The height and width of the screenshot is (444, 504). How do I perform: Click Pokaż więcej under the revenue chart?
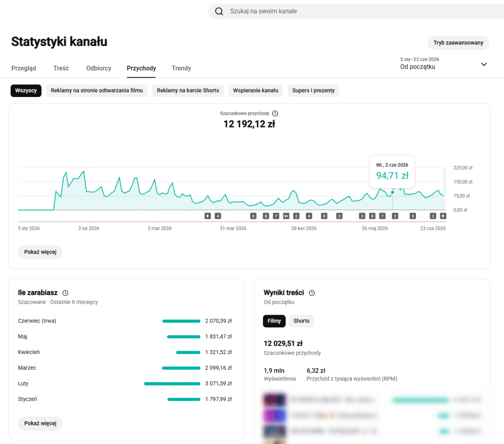(40, 252)
